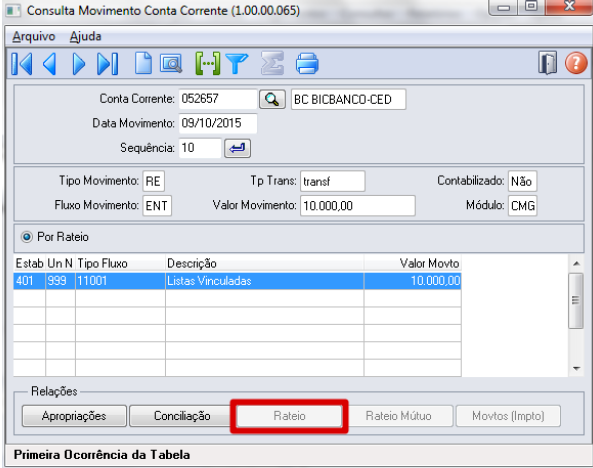Open the Ajuda menu
Viewport: 593px width, 468px height.
tap(85, 36)
